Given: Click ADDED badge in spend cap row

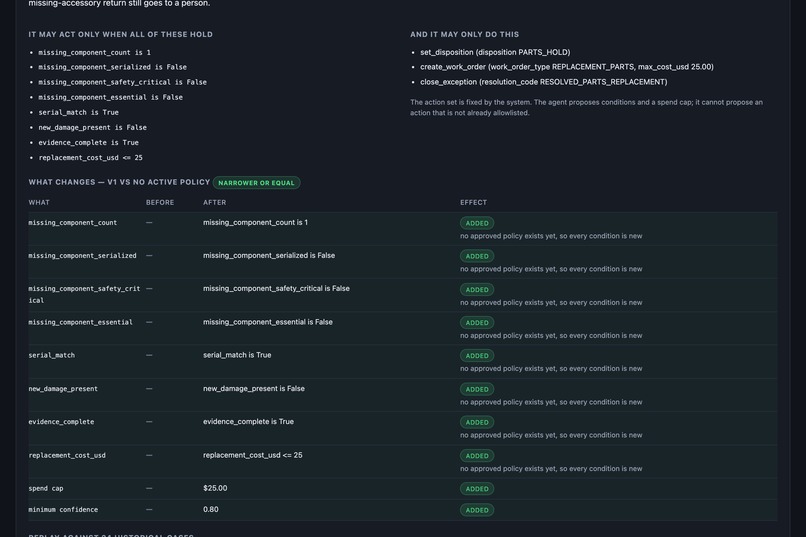Looking at the screenshot, I should point(477,489).
